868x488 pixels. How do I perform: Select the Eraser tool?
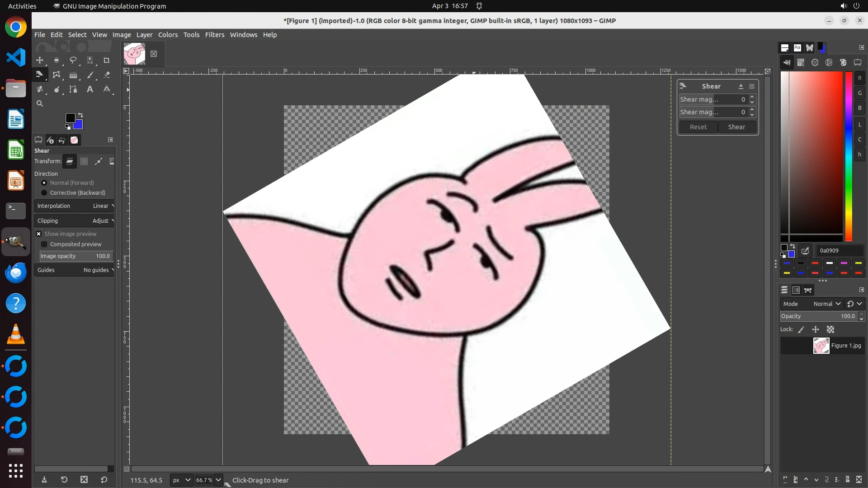(x=107, y=75)
